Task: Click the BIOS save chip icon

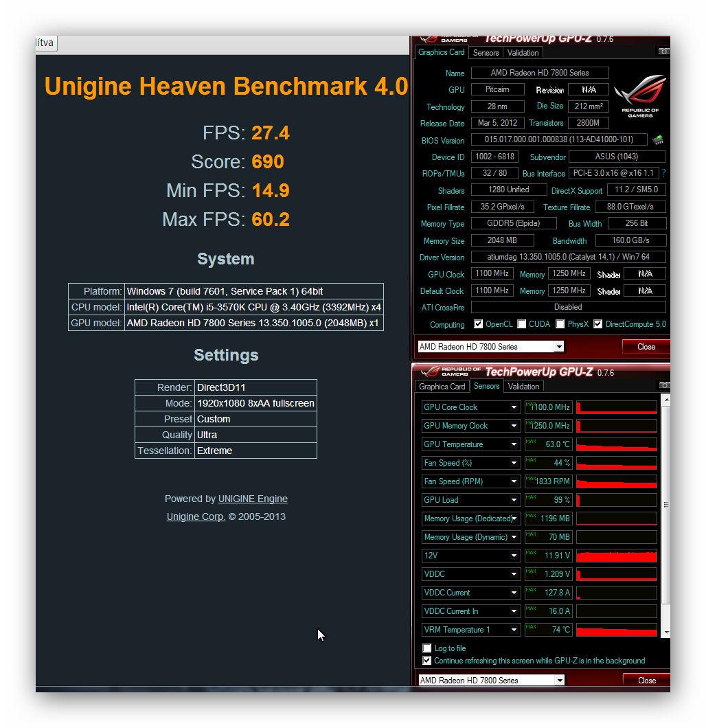Action: coord(657,139)
